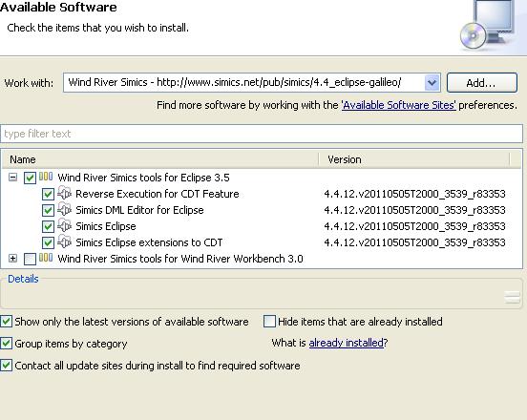Click the Add... button

pyautogui.click(x=481, y=83)
